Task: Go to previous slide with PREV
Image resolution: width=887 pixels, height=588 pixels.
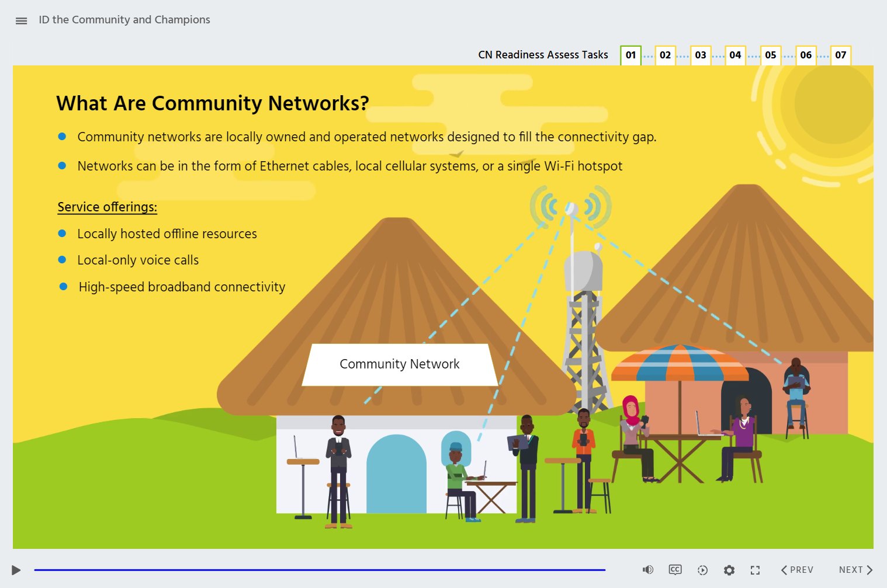Action: 797,570
